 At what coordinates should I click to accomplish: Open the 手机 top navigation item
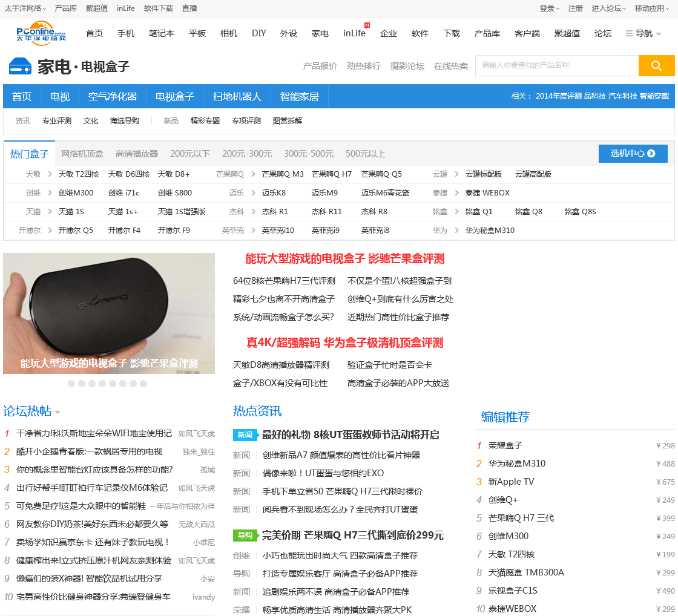pyautogui.click(x=126, y=33)
